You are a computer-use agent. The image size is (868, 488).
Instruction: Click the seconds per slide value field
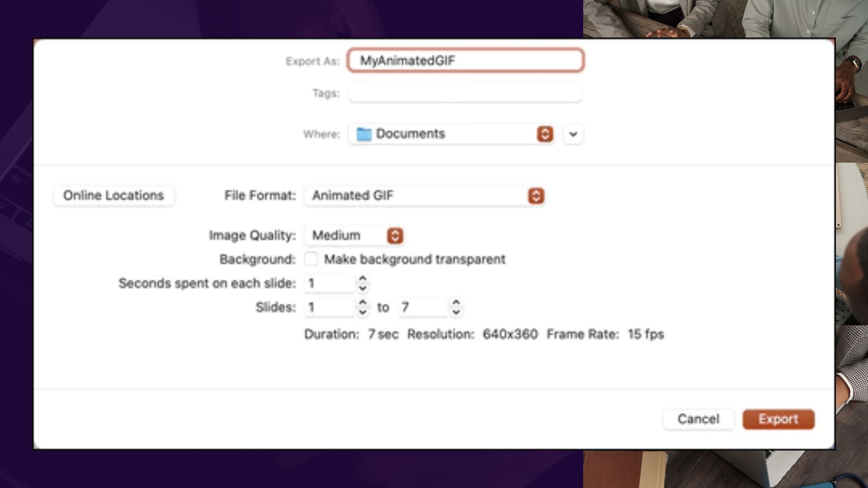click(x=330, y=283)
